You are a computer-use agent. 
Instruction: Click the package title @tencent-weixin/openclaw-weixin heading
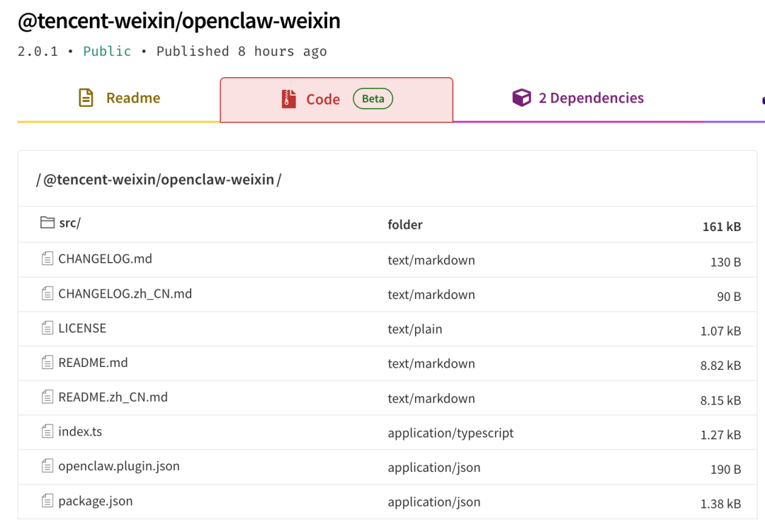click(179, 21)
